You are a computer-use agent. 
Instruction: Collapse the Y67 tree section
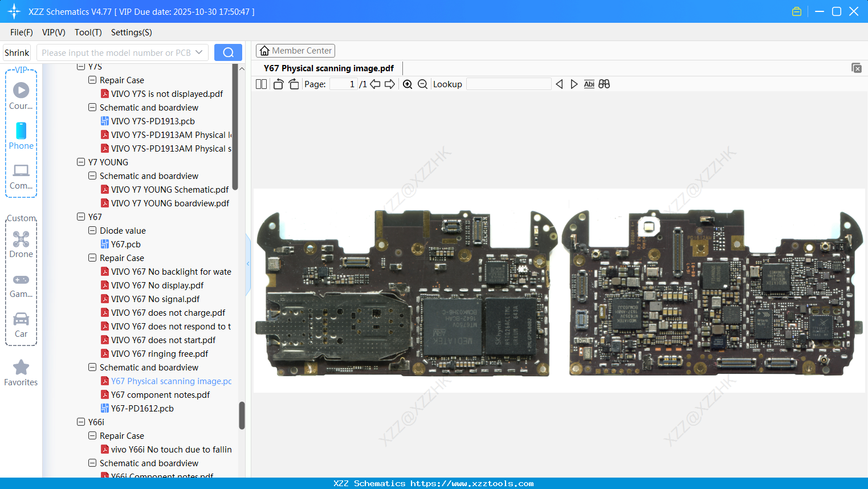[x=80, y=217]
